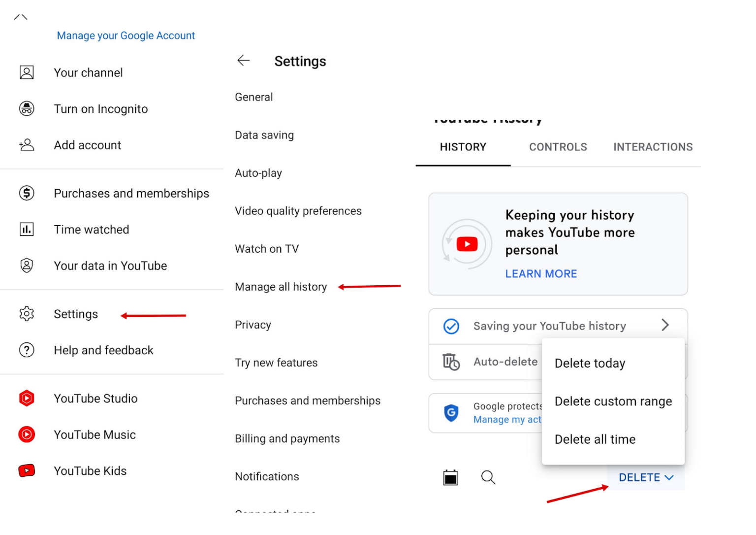View Time watched statistics
756x535 pixels.
click(91, 229)
